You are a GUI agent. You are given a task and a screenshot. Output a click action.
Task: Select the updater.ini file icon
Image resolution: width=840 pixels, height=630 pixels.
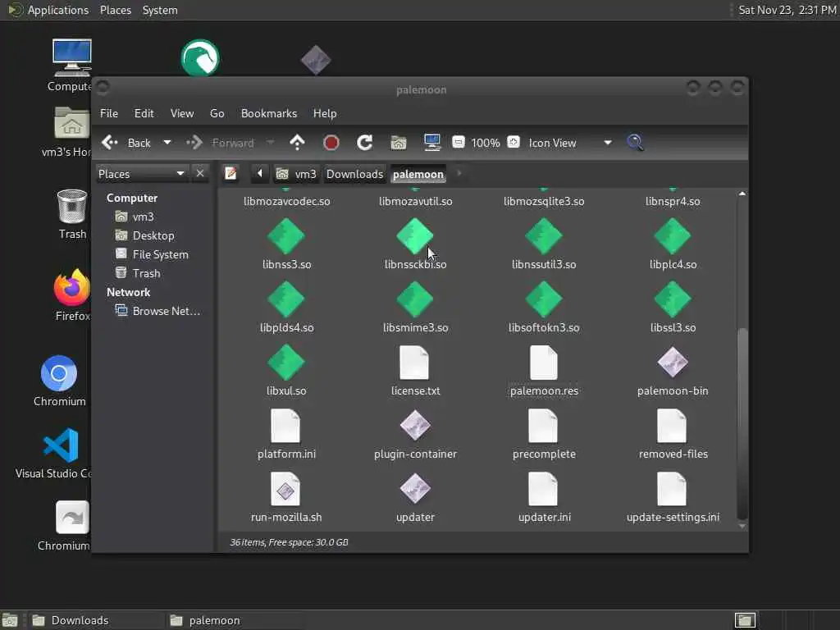[x=543, y=489]
